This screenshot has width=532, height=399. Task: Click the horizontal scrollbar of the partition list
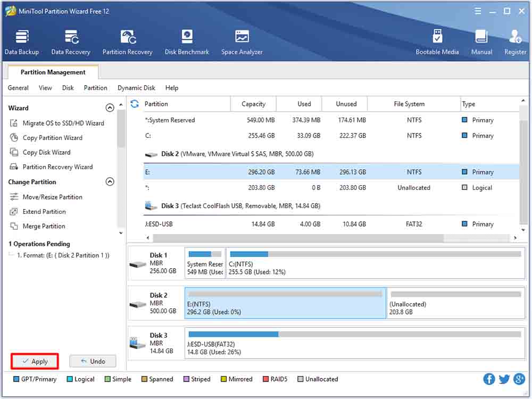tap(298, 238)
